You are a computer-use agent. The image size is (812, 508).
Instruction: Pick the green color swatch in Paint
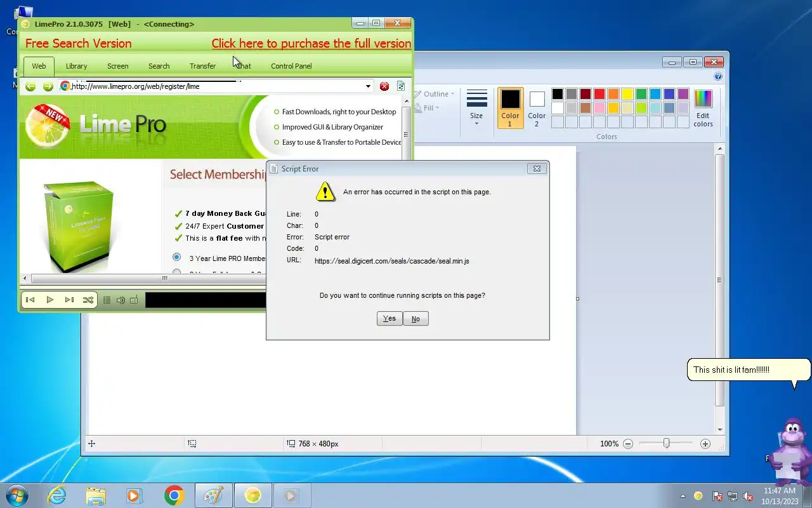coord(641,94)
